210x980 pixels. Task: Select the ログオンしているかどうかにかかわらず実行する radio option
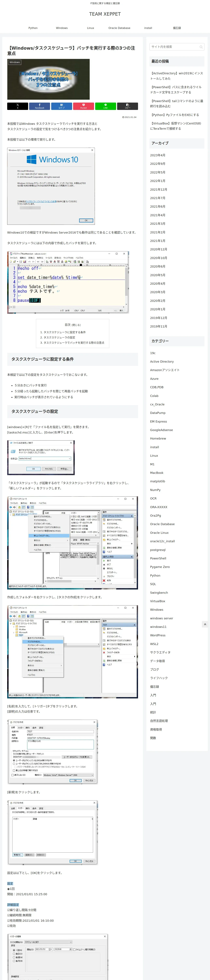tap(14, 764)
